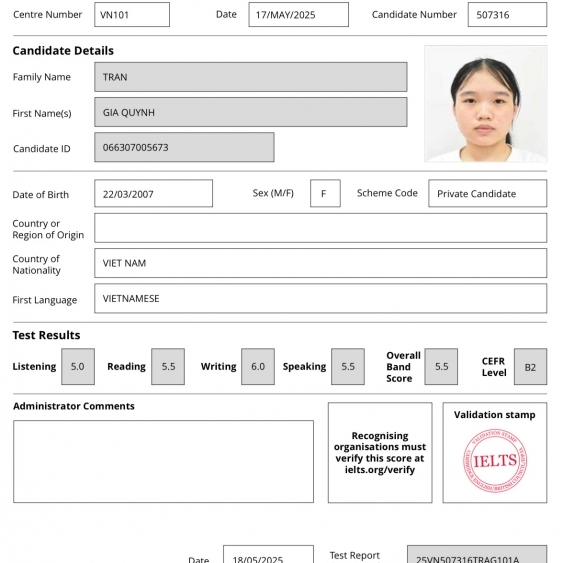The height and width of the screenshot is (563, 563).
Task: Click Country of Nationality field VIET NAM
Action: click(x=321, y=263)
